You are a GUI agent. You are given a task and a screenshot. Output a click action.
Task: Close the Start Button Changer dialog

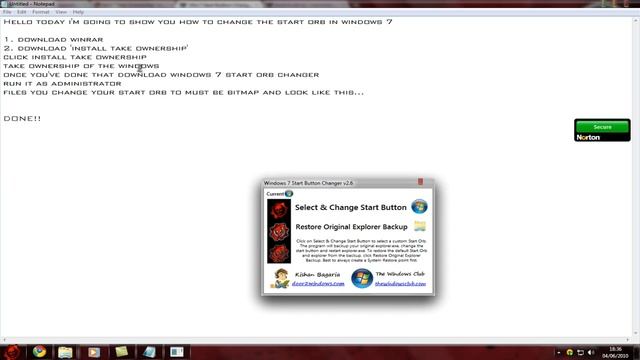[420, 182]
